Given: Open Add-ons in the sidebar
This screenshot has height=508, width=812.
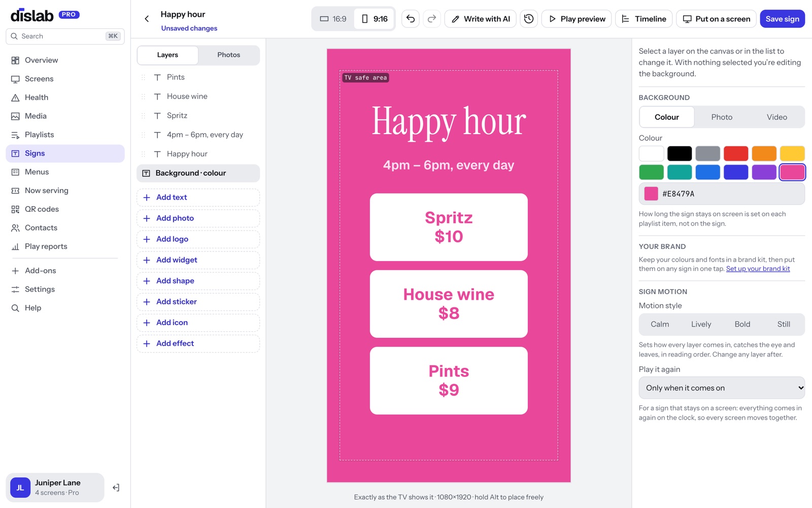Looking at the screenshot, I should [x=65, y=271].
